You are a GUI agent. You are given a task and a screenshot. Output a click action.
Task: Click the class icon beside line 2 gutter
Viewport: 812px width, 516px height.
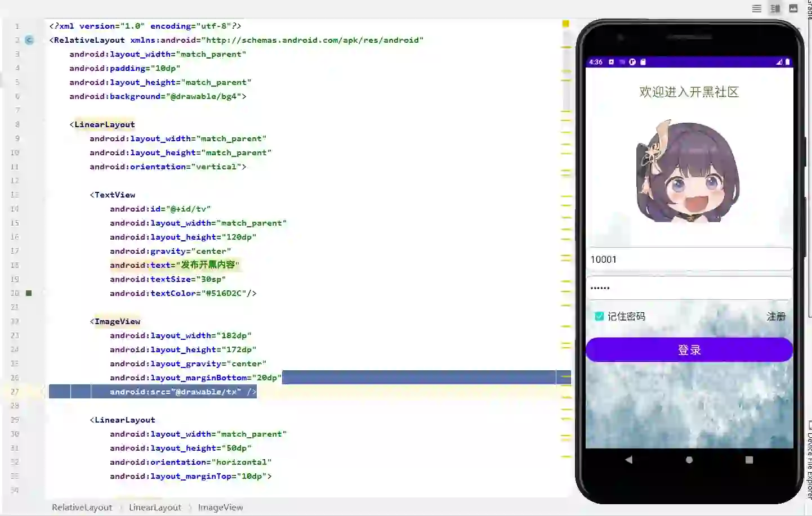[29, 40]
